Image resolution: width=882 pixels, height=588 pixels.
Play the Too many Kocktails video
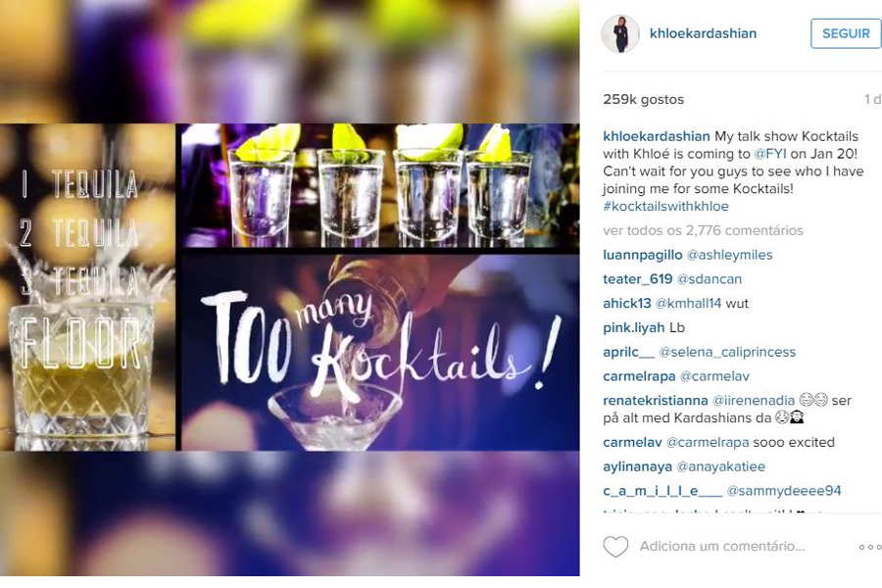tap(290, 287)
